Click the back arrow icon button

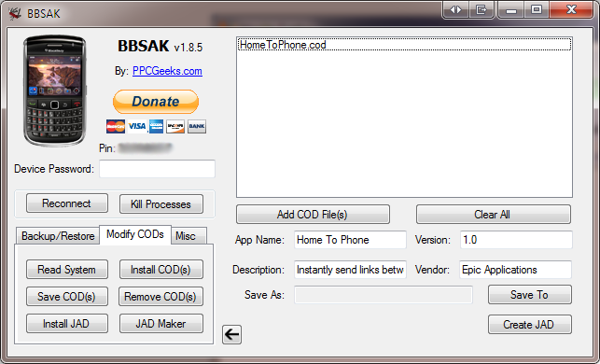[x=231, y=334]
